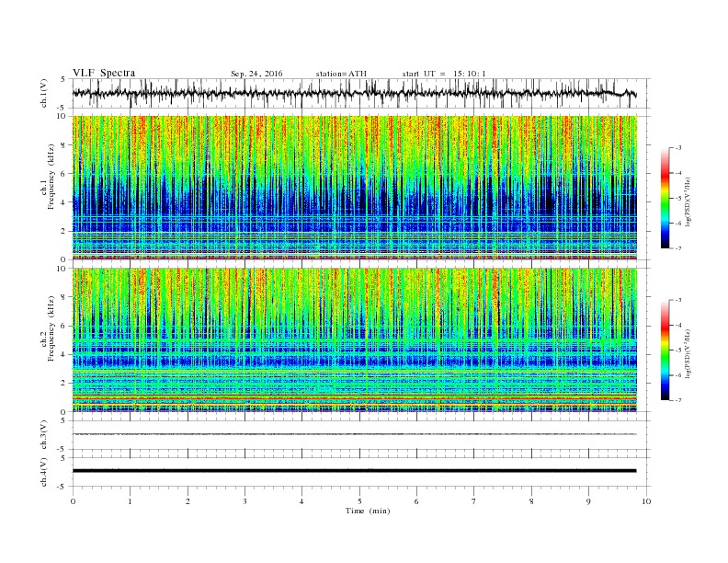728x563 pixels.
Task: Click the time axis tick label '0'
Action: tap(73, 501)
